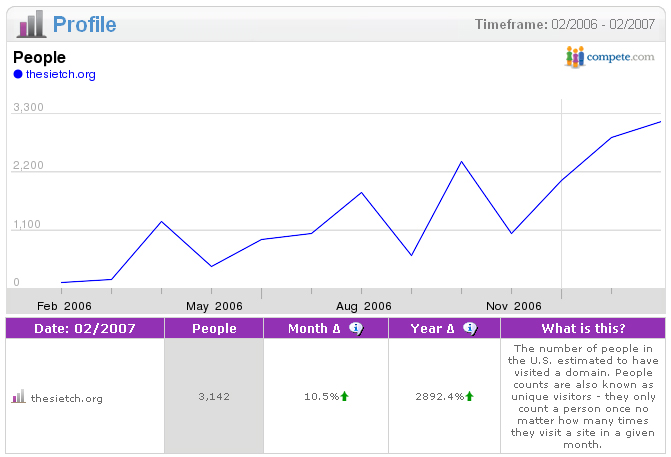The width and height of the screenshot is (671, 457).
Task: Click the Aug 2006 axis label
Action: [364, 306]
